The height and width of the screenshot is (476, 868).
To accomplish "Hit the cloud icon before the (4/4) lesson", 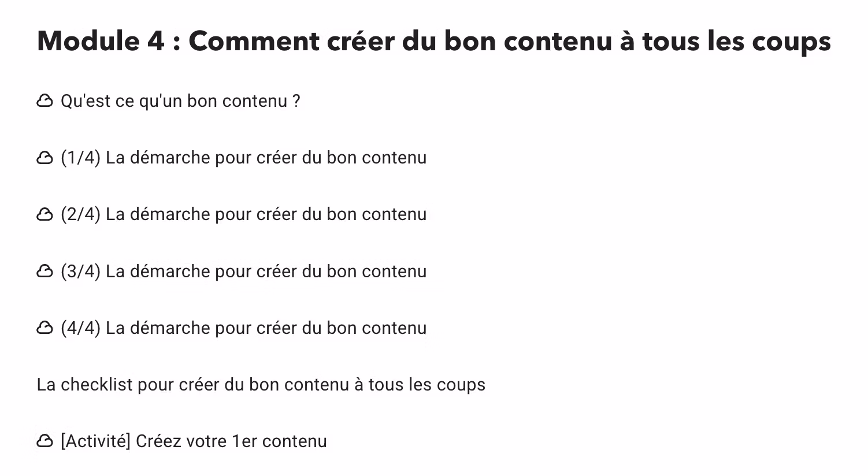I will [x=44, y=328].
